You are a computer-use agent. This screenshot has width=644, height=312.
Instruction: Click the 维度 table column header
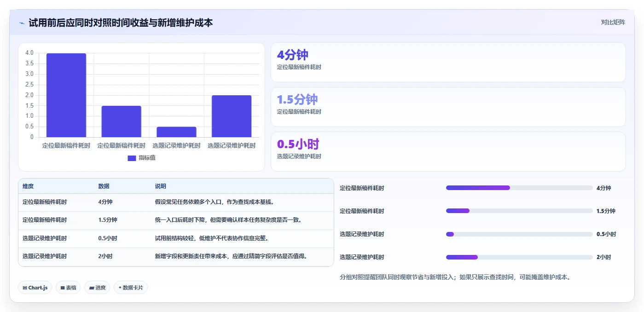[x=28, y=186]
